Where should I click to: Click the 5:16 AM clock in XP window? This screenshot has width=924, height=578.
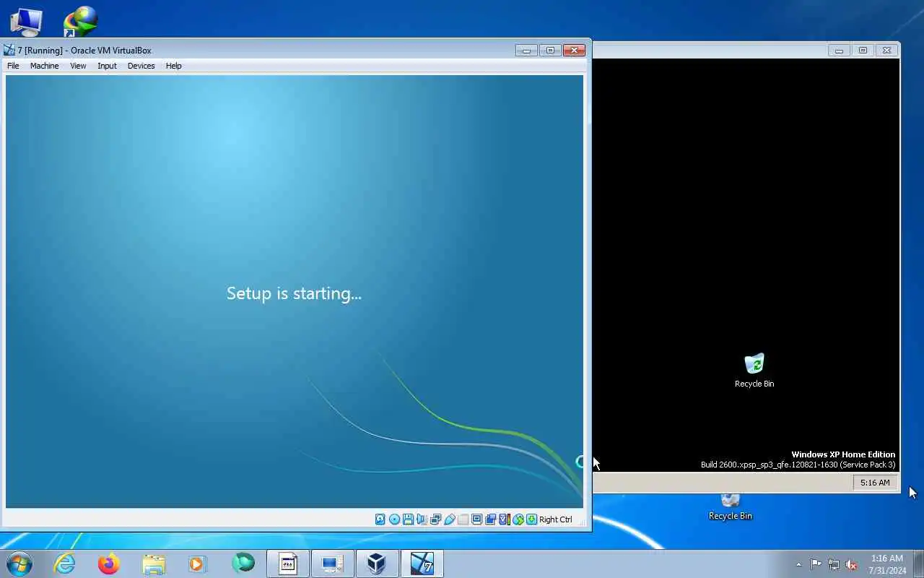(x=875, y=483)
